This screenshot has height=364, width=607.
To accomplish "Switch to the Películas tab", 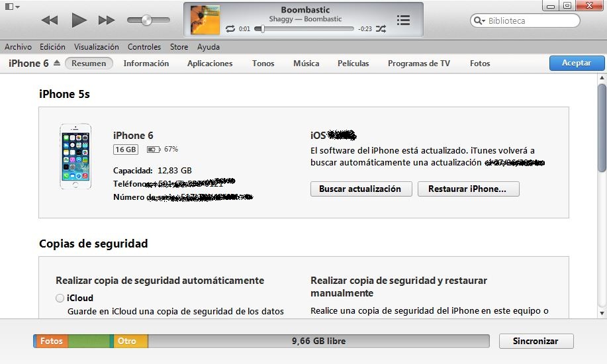I will [353, 63].
